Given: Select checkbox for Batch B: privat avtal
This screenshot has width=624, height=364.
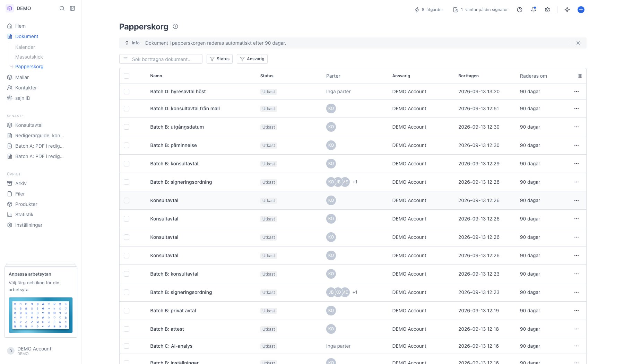Looking at the screenshot, I should [127, 311].
